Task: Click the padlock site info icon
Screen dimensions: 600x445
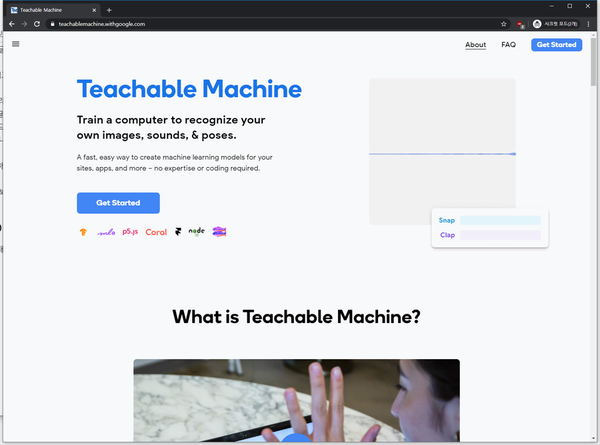Action: point(52,24)
